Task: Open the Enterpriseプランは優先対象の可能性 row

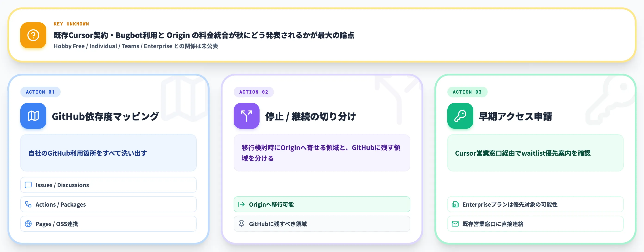Action: tap(535, 204)
